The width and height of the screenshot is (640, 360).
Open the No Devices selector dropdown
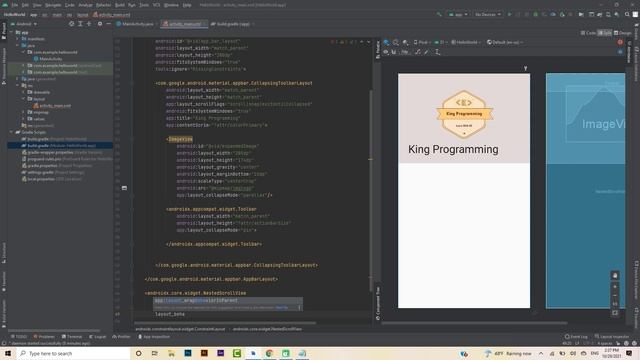coord(487,14)
